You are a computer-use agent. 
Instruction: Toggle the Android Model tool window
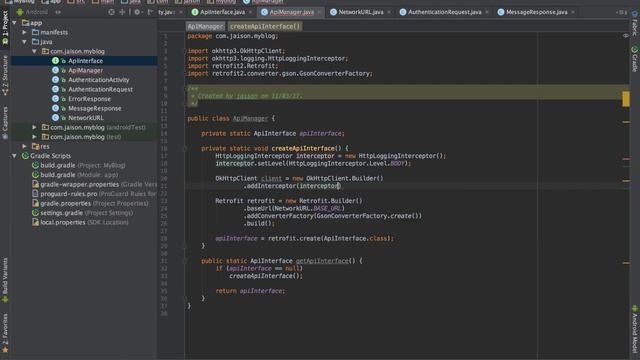click(635, 329)
